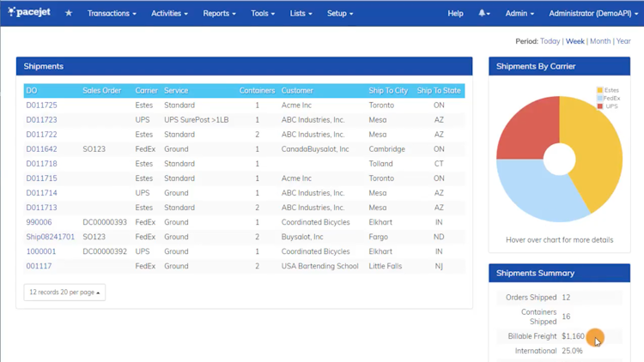Click the CanadaBuysalot, Inc customer cell
This screenshot has width=644, height=362.
click(x=315, y=149)
